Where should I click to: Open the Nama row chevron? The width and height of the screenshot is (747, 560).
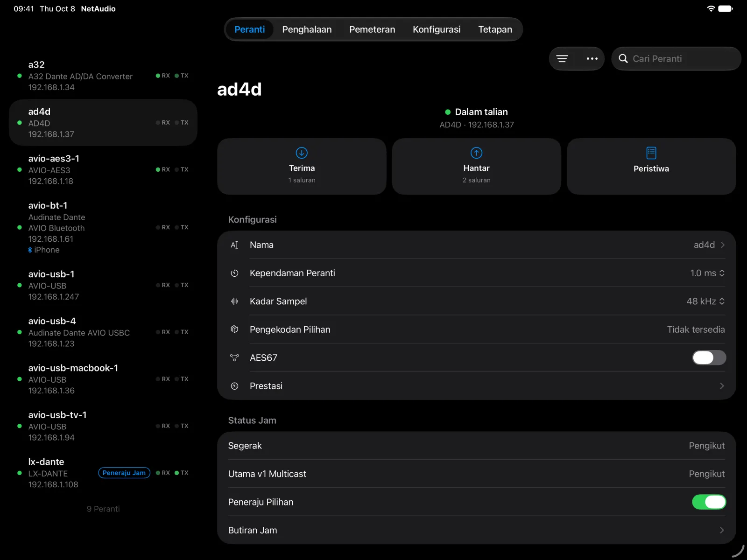pos(722,245)
